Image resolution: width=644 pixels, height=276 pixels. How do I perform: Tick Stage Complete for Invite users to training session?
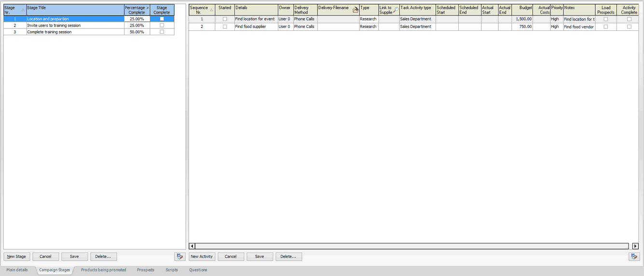[162, 25]
